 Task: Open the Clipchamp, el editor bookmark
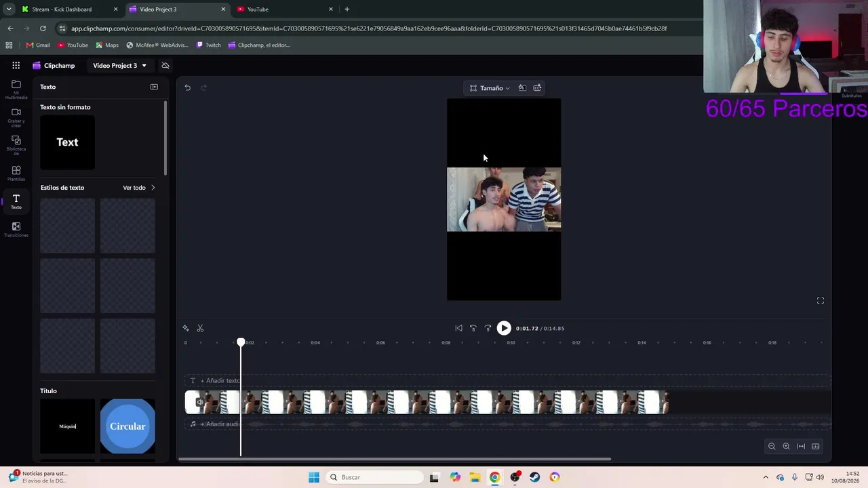coord(259,45)
